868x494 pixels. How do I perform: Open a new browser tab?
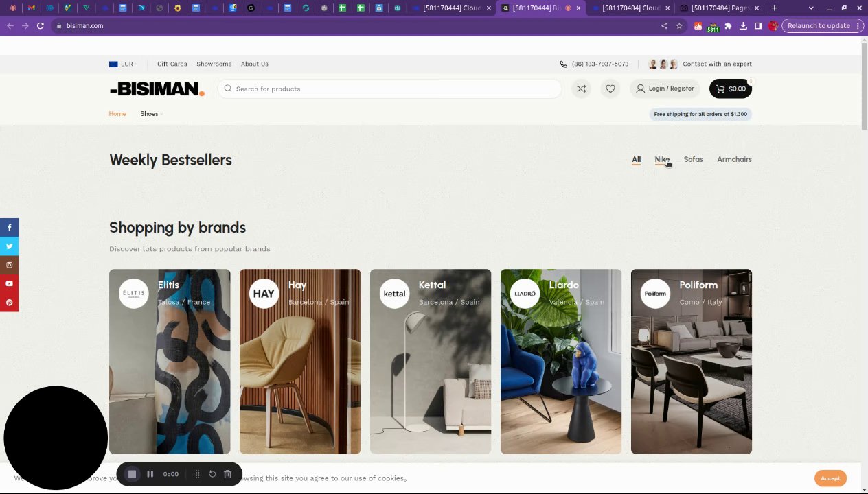[775, 8]
